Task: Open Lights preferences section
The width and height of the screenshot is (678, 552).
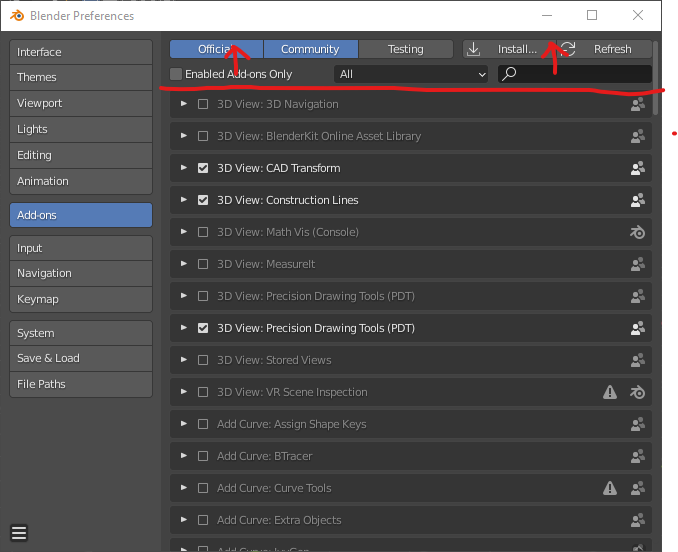Action: [x=81, y=129]
